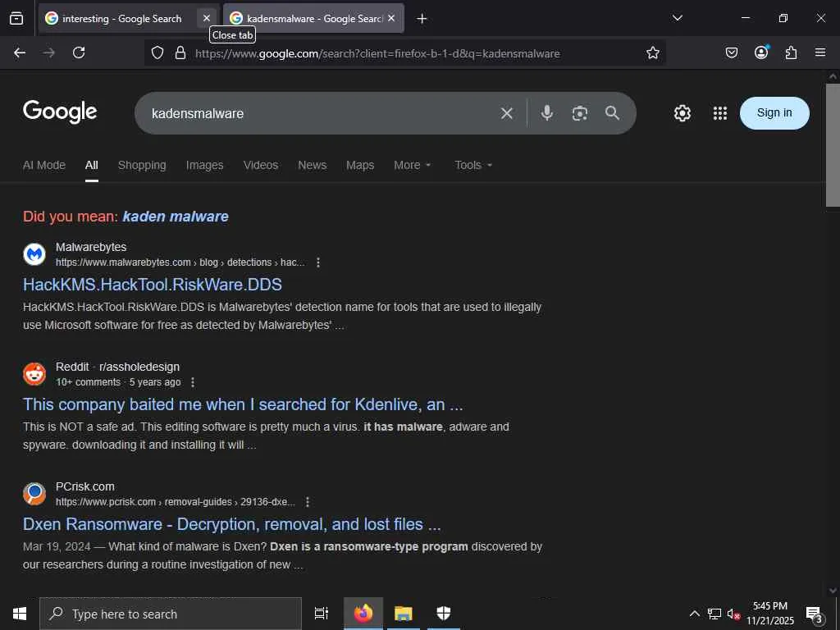Switch to Videos results
This screenshot has width=840, height=630.
coord(260,165)
